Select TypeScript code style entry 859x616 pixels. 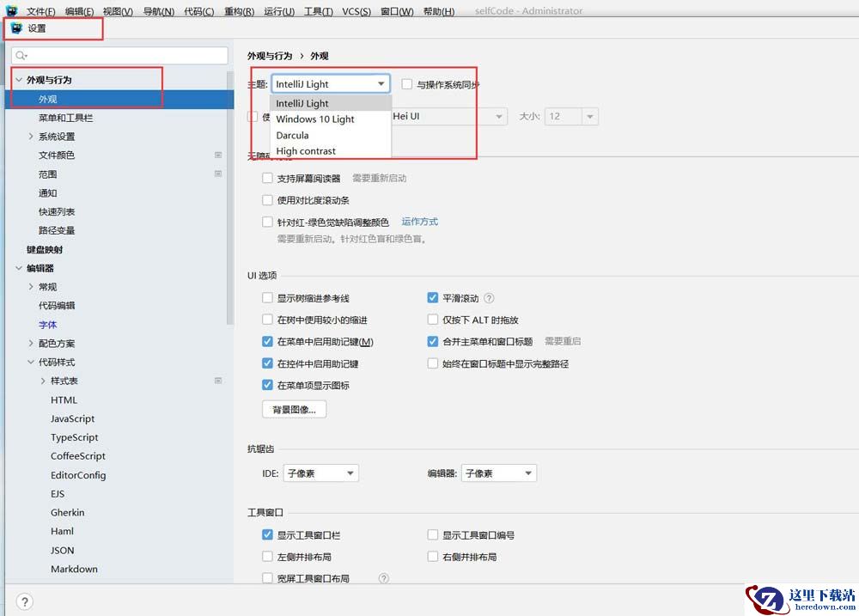pos(75,437)
